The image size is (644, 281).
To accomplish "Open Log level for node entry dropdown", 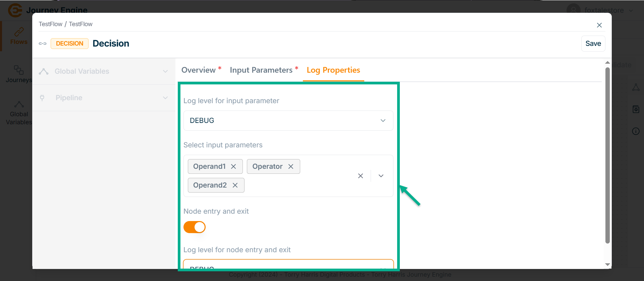I will click(288, 265).
